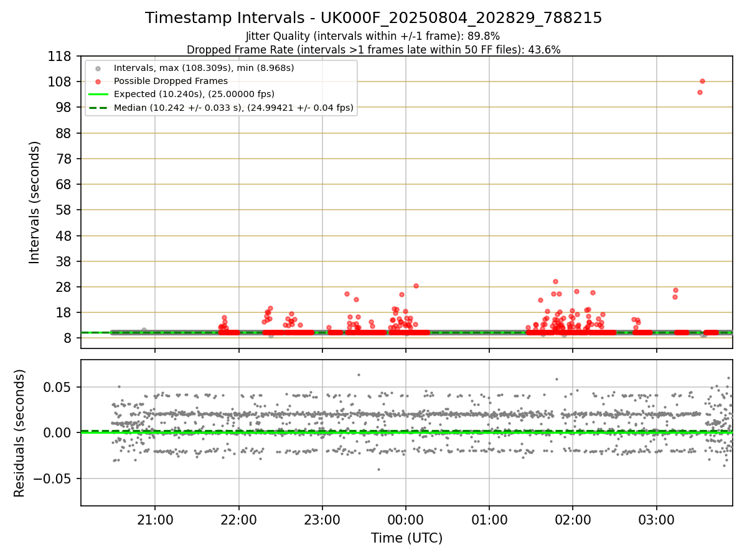Click the y-axis tick label 58
Viewport: 747px width, 560px height.
pos(64,210)
